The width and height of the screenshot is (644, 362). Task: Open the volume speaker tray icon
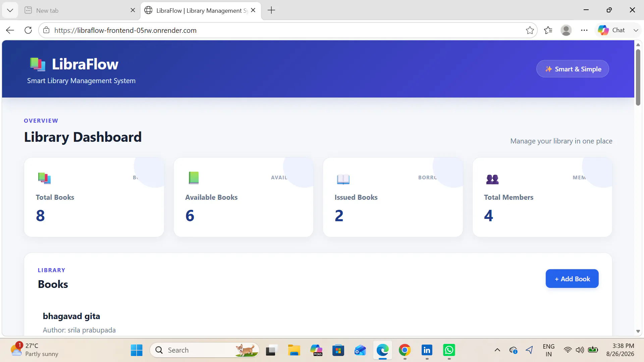click(580, 350)
